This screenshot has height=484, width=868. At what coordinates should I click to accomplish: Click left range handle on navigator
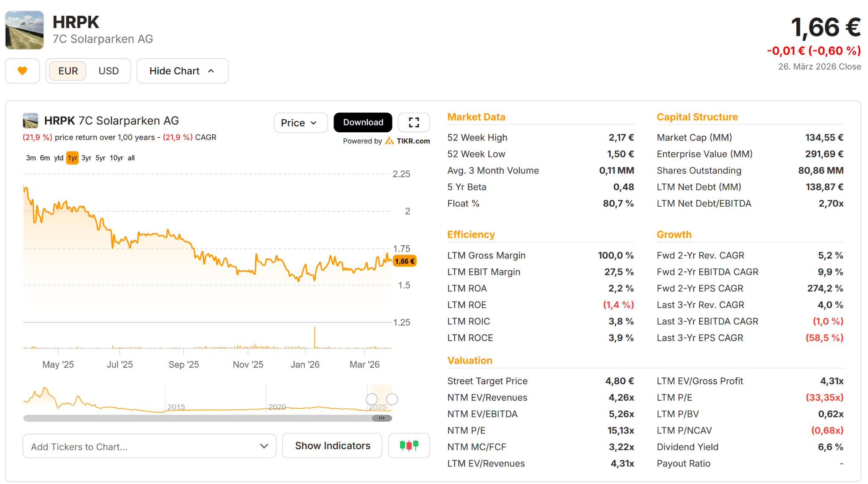click(372, 399)
